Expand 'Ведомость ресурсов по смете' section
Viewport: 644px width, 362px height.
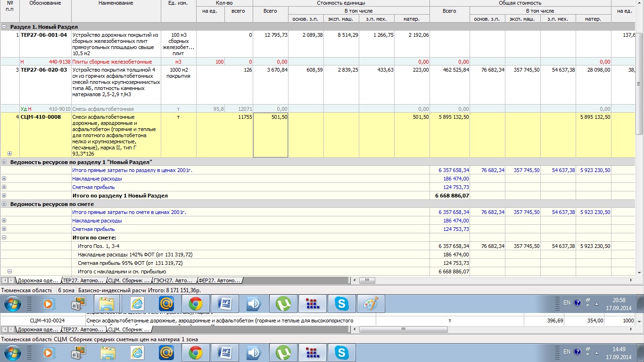(4, 204)
